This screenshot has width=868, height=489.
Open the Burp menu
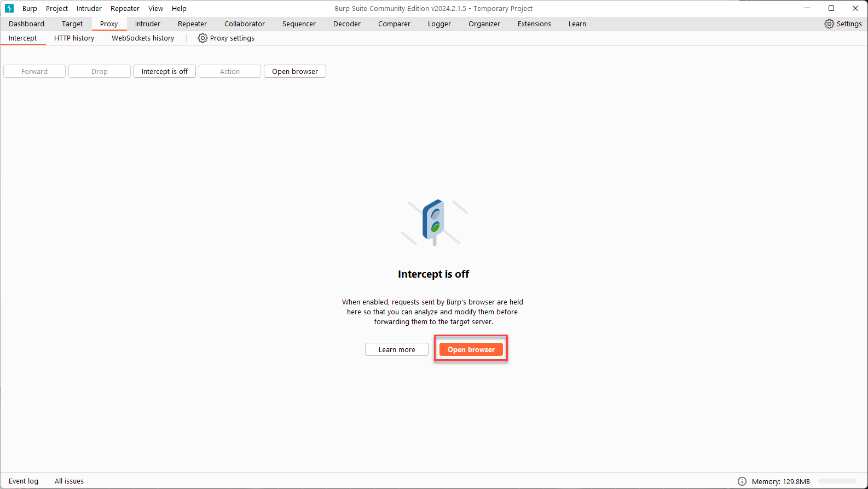(x=30, y=8)
